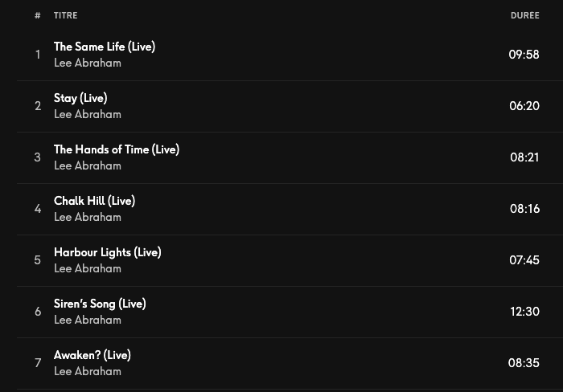Image resolution: width=563 pixels, height=392 pixels.
Task: Click the TITRE column header
Action: (65, 15)
